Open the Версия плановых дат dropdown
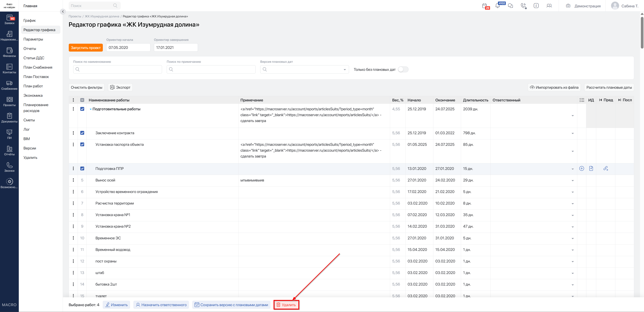This screenshot has width=644, height=312. (x=305, y=69)
